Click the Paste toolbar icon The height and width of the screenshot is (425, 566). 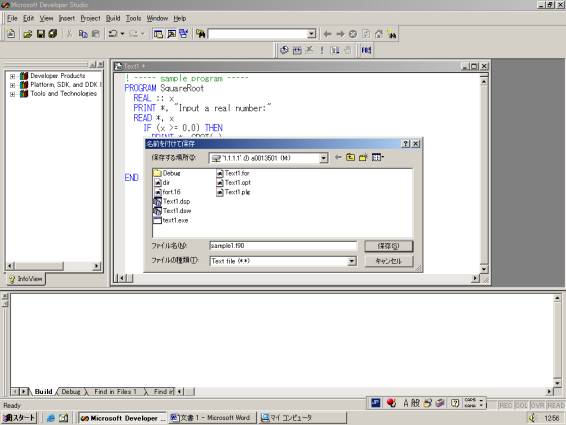(96, 34)
